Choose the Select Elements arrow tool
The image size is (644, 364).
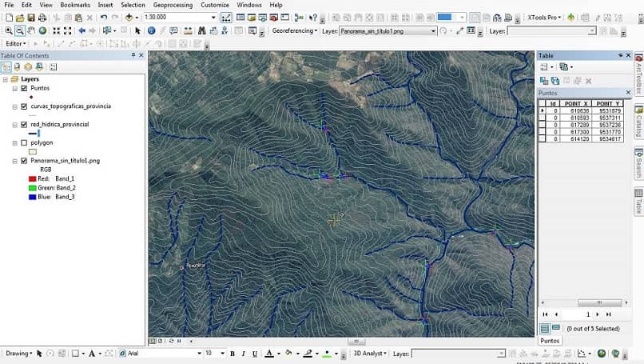coord(137,31)
